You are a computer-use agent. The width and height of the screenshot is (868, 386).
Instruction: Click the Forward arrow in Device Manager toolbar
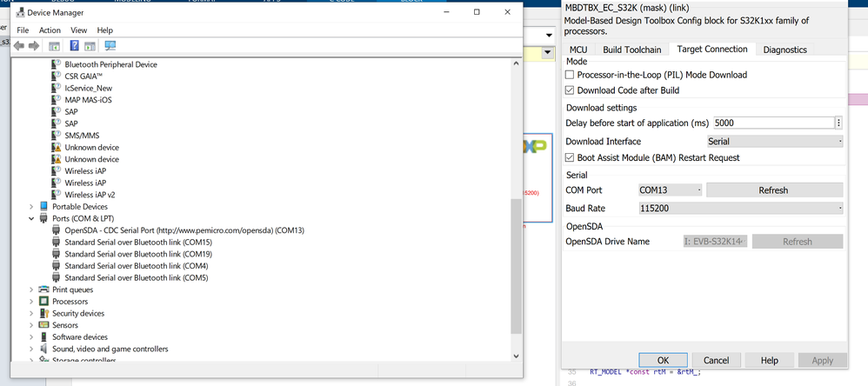point(33,45)
